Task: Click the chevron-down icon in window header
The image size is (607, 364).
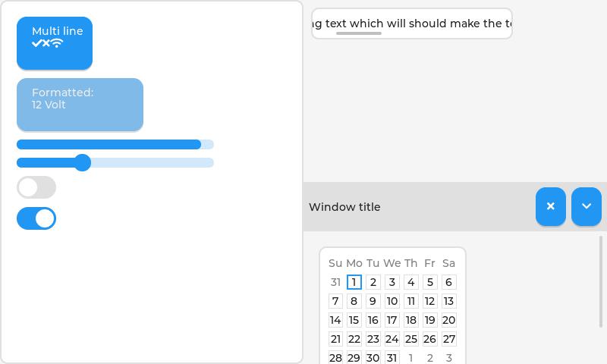Action: (x=586, y=206)
